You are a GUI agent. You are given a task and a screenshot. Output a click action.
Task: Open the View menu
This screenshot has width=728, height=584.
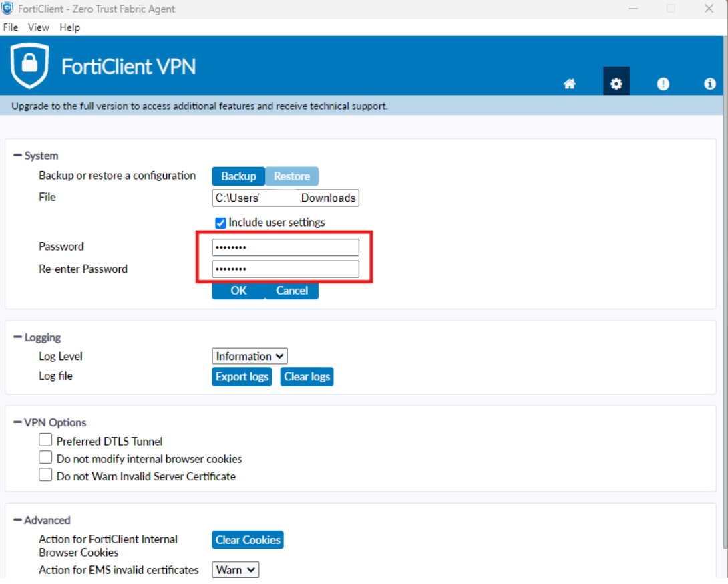point(39,27)
